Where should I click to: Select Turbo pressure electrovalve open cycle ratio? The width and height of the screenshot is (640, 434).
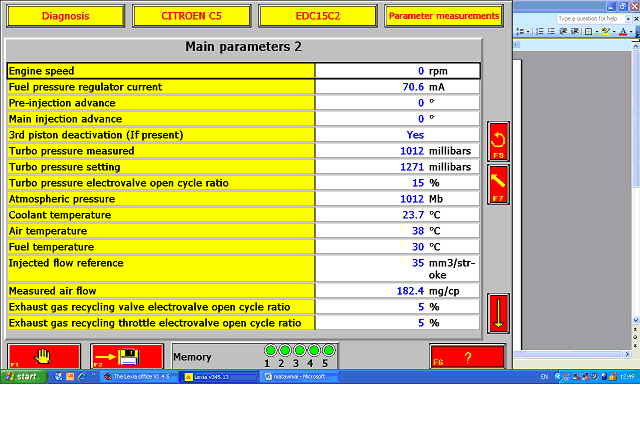click(x=161, y=183)
